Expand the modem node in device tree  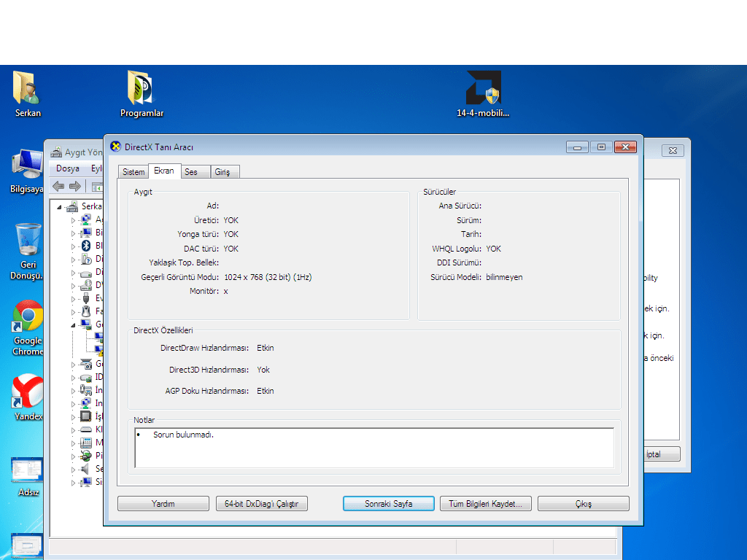pyautogui.click(x=73, y=443)
